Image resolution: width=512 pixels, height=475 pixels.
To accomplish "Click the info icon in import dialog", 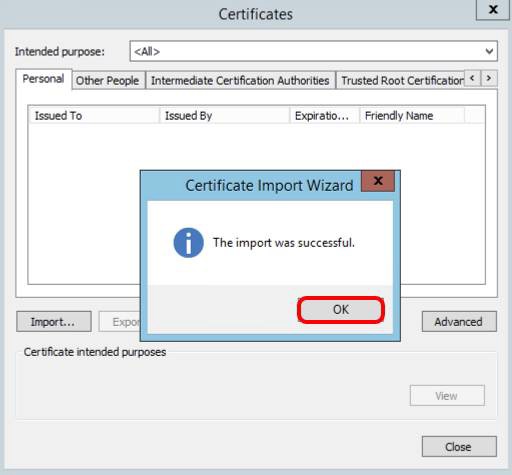I will pyautogui.click(x=188, y=243).
